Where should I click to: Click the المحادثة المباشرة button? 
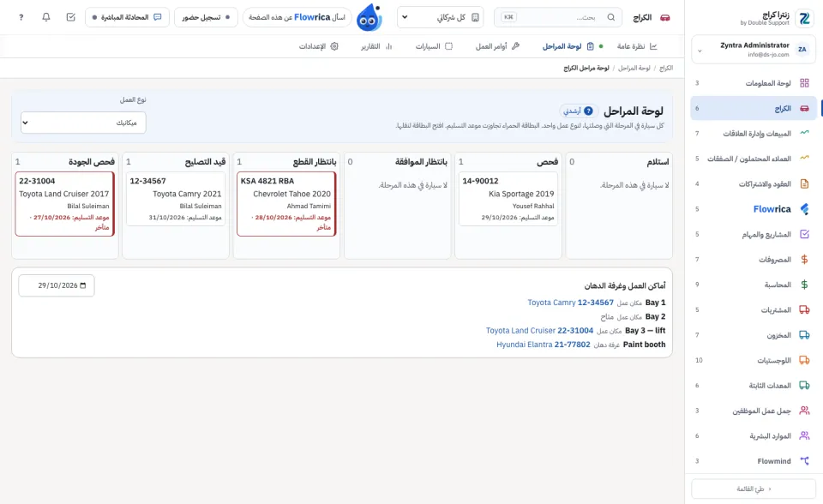click(x=127, y=17)
